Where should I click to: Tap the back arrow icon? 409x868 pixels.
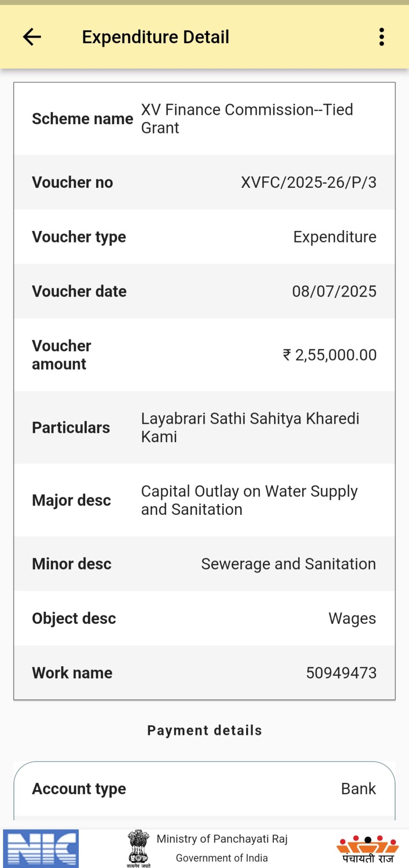(x=32, y=37)
